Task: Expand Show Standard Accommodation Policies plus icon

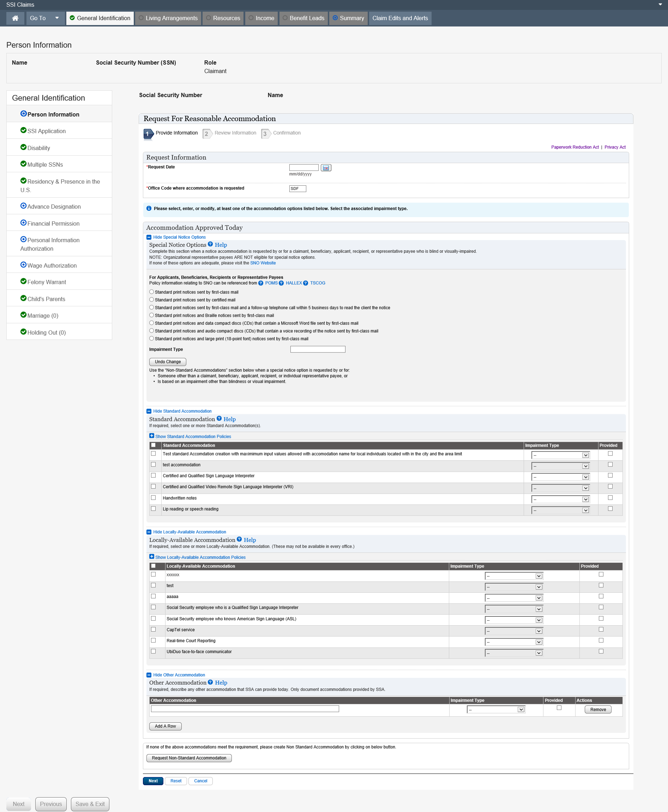Action: coord(152,436)
